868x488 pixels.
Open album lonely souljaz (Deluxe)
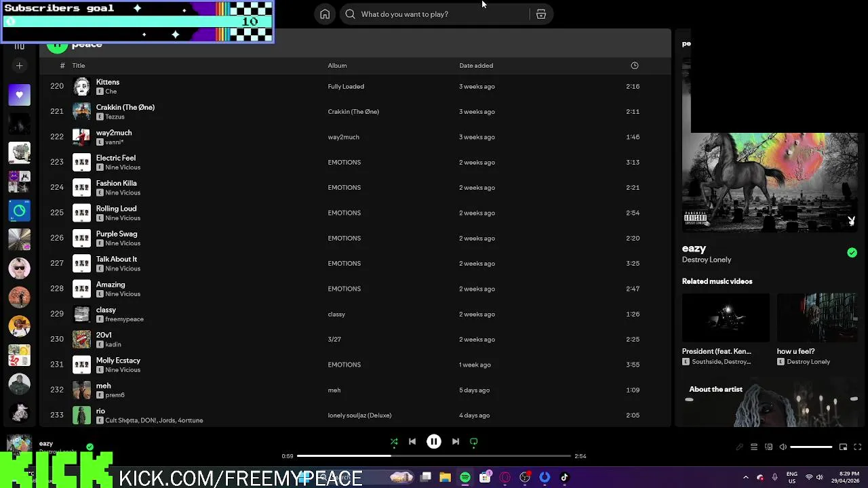359,415
